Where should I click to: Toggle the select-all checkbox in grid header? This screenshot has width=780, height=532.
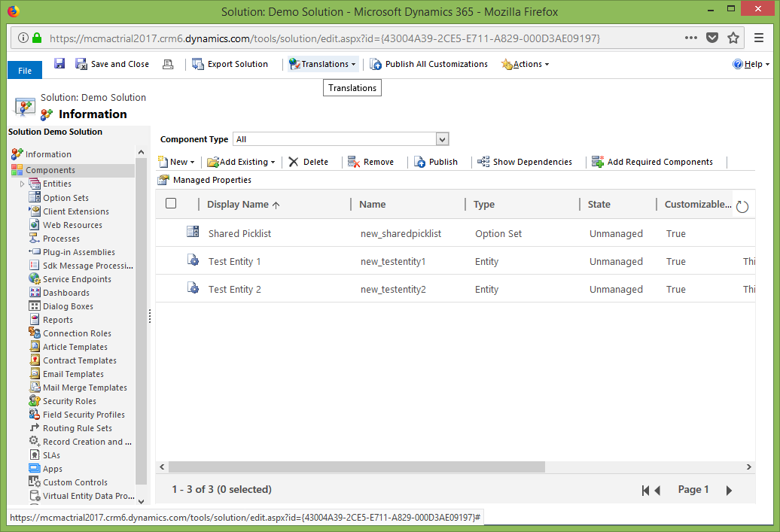tap(171, 204)
